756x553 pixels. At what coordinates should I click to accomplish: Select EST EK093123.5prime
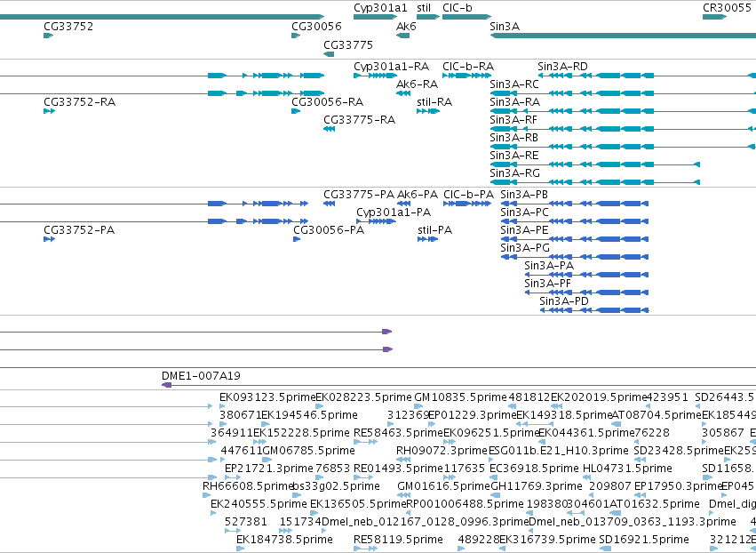267,397
